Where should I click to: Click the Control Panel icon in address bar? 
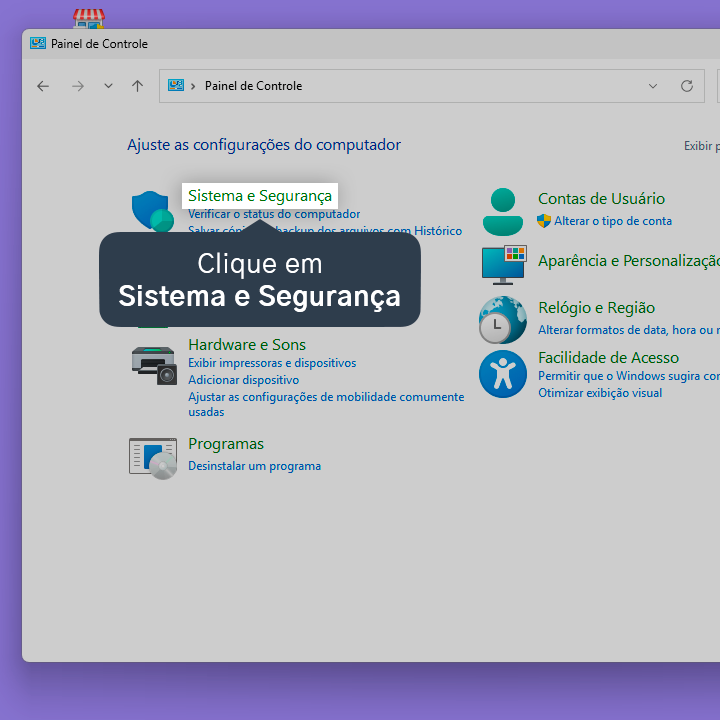(x=176, y=85)
